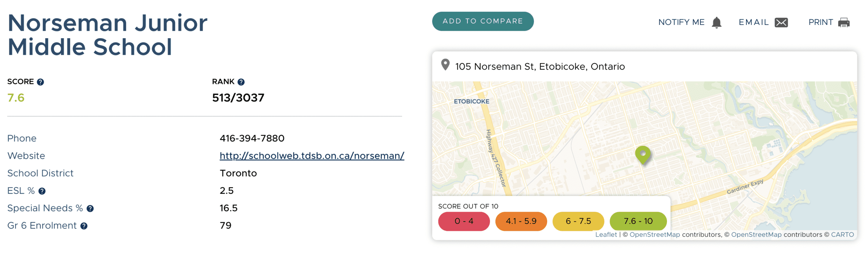The width and height of the screenshot is (868, 253).
Task: Click the Print printer icon
Action: [x=844, y=23]
